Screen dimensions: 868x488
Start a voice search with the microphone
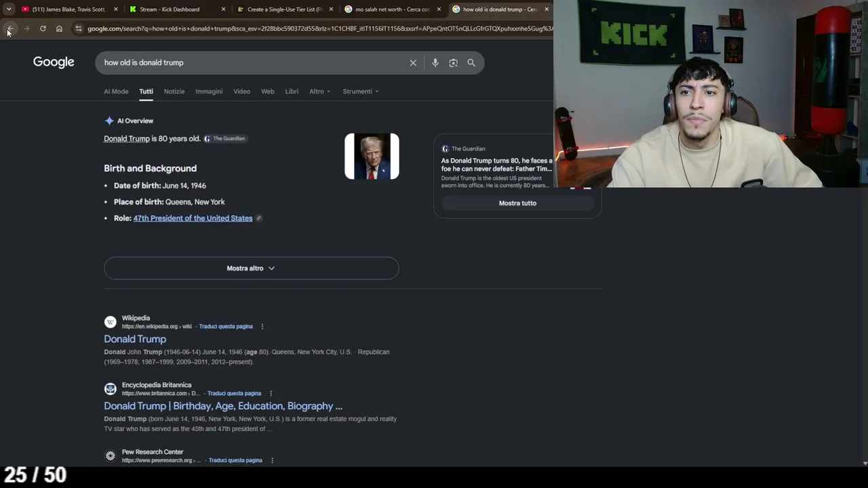[435, 62]
